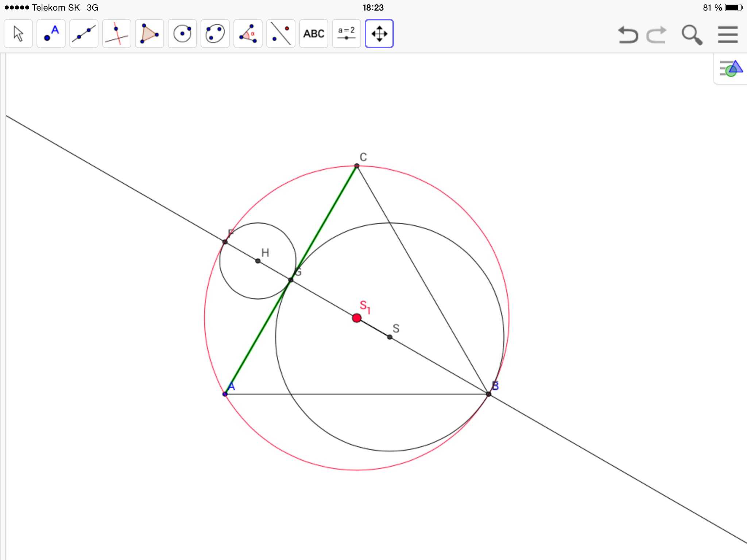
Task: Open the style bar panel toggle
Action: [731, 69]
